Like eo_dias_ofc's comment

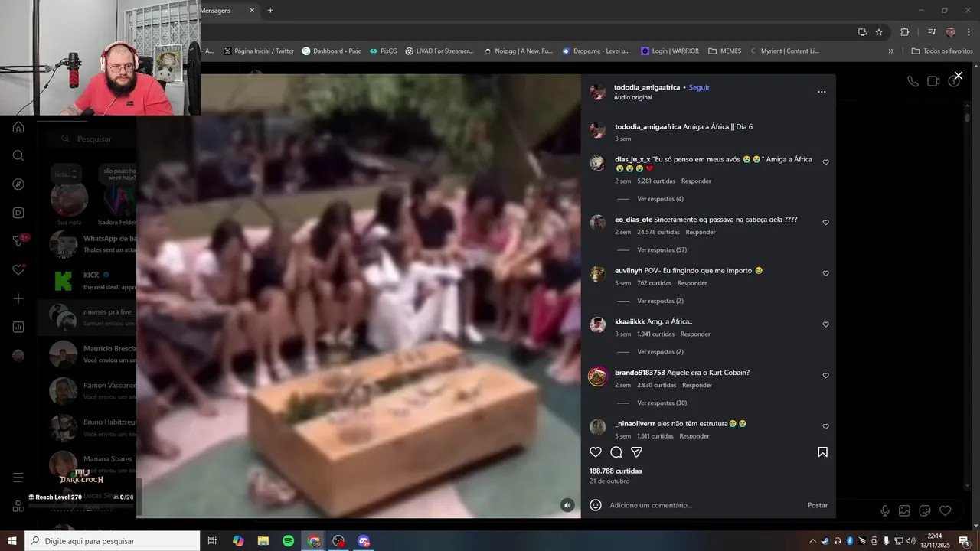click(x=825, y=223)
